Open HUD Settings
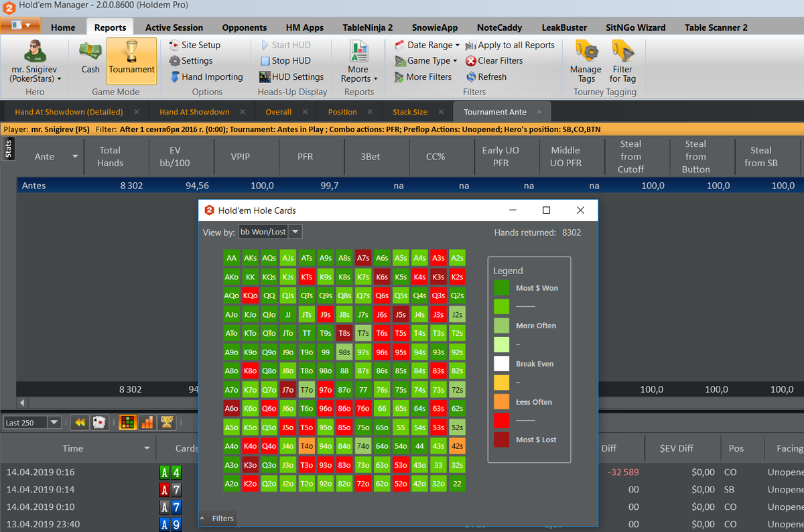This screenshot has height=532, width=804. [291, 76]
